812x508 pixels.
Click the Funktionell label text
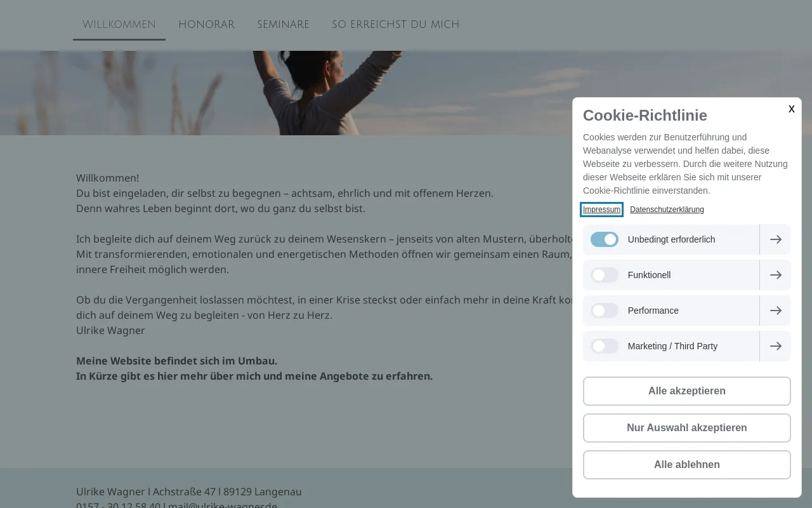click(x=650, y=275)
